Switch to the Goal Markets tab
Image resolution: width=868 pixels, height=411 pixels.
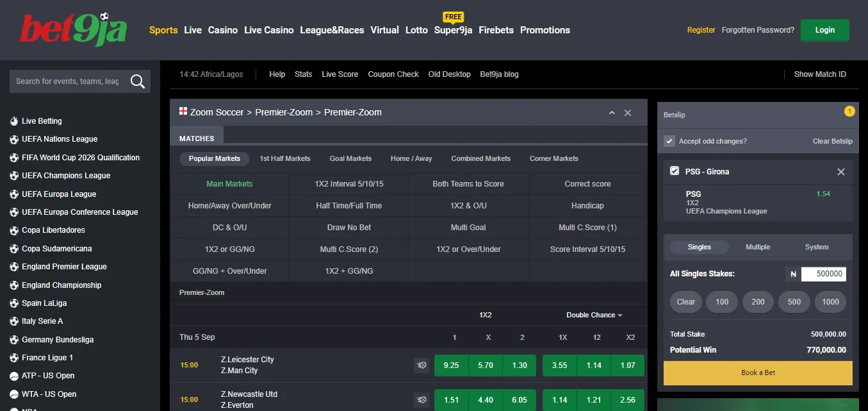point(350,158)
